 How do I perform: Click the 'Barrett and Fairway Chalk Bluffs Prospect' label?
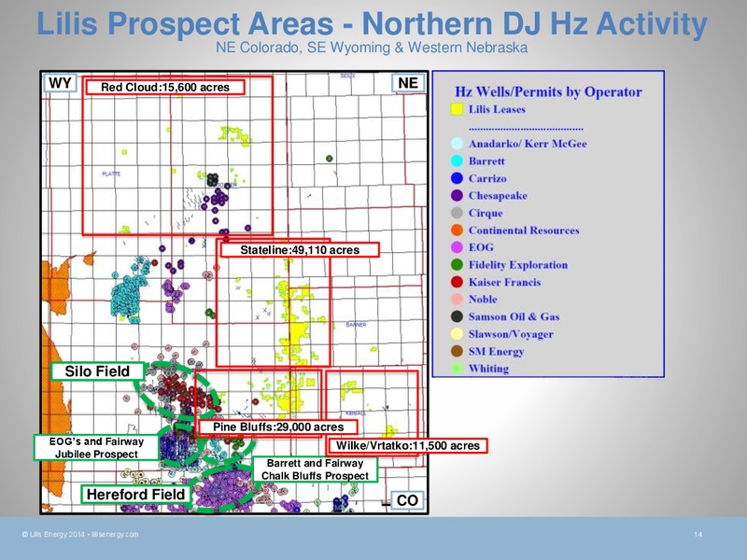click(x=315, y=469)
